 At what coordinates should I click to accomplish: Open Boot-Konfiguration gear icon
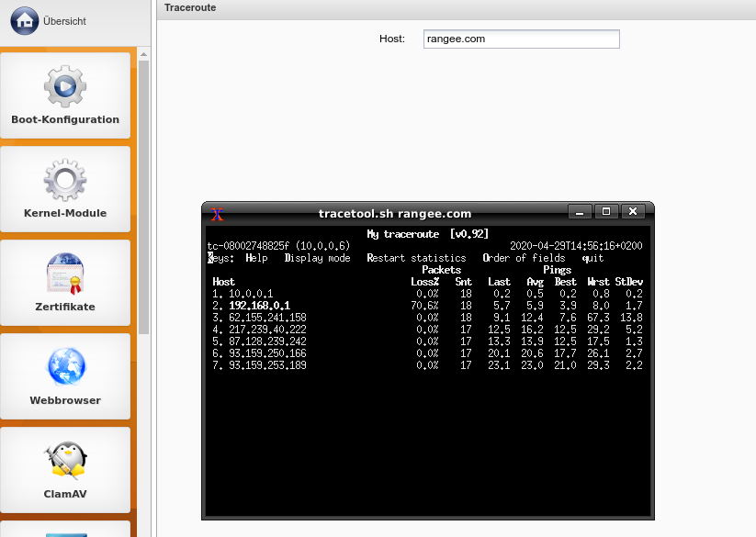65,86
